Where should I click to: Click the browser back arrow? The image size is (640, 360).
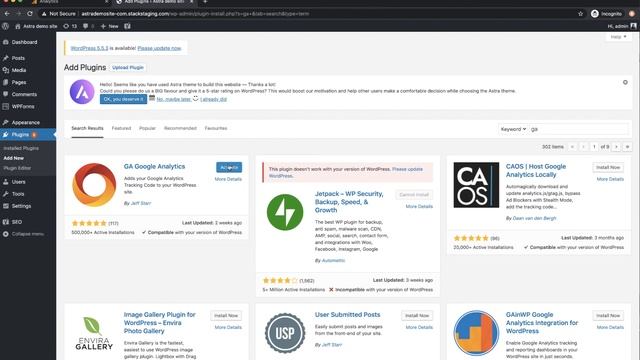7,13
